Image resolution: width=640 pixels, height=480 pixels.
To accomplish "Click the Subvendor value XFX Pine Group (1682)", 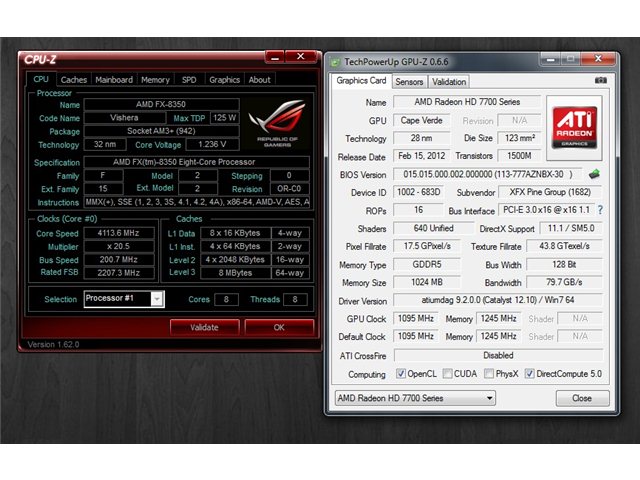I will (550, 192).
